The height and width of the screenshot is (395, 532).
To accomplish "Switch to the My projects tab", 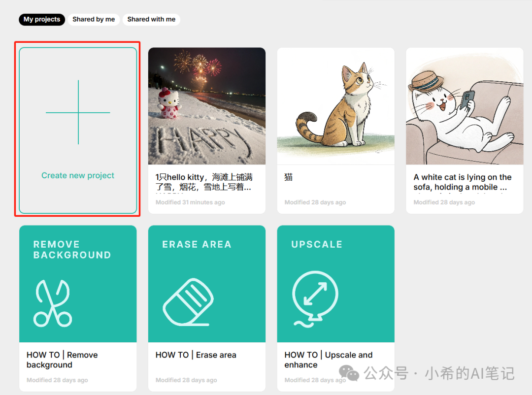I will point(41,19).
